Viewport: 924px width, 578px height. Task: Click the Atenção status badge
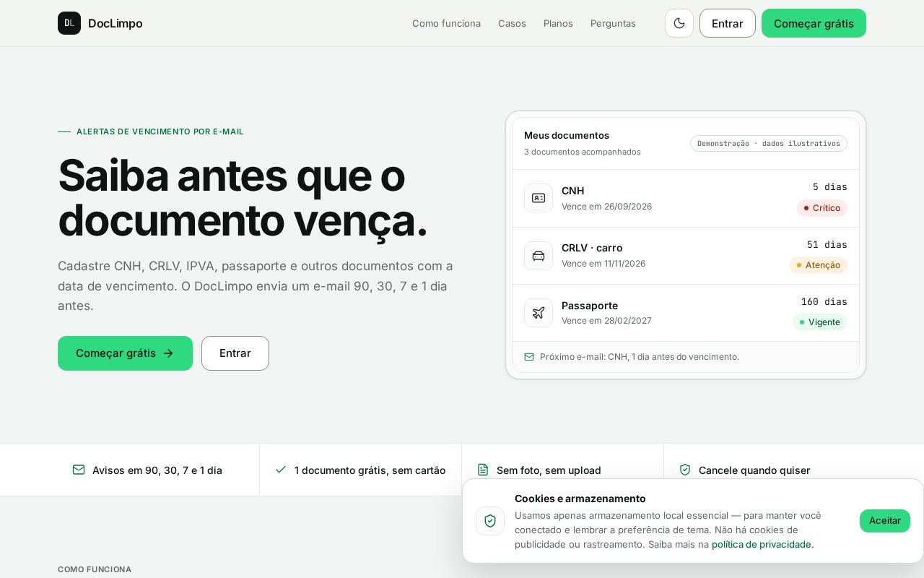[819, 265]
